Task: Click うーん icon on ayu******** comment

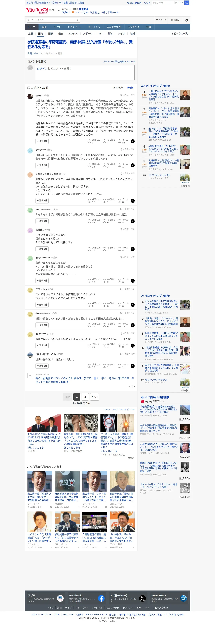Action: coord(120,281)
